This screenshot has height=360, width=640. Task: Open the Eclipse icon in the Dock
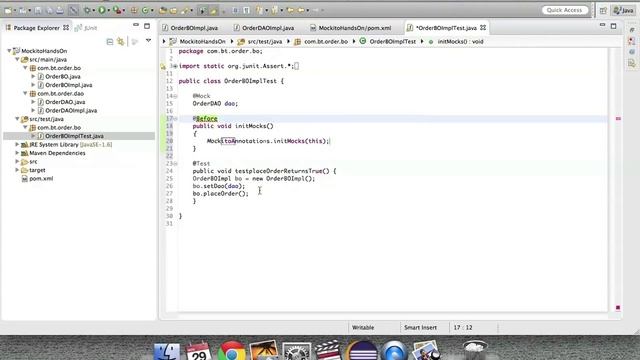pos(362,351)
